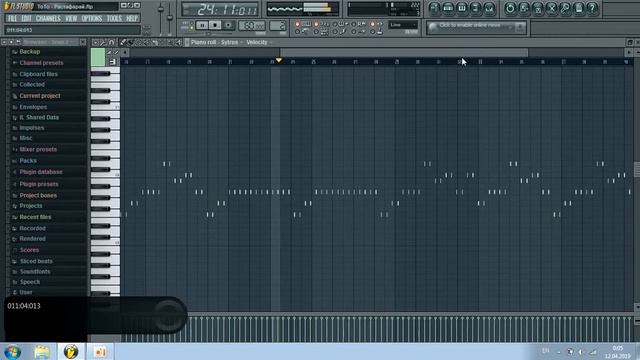Open the Scores folder
The image size is (640, 360).
click(29, 250)
